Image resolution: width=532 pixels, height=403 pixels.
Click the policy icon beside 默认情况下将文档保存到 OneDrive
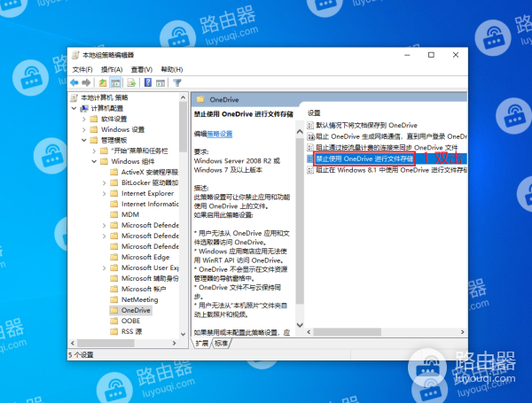coord(310,126)
